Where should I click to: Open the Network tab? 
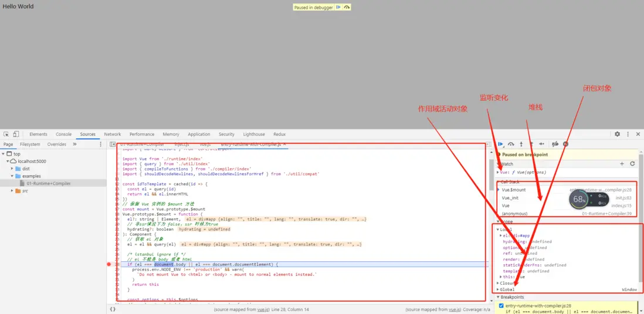coord(113,134)
